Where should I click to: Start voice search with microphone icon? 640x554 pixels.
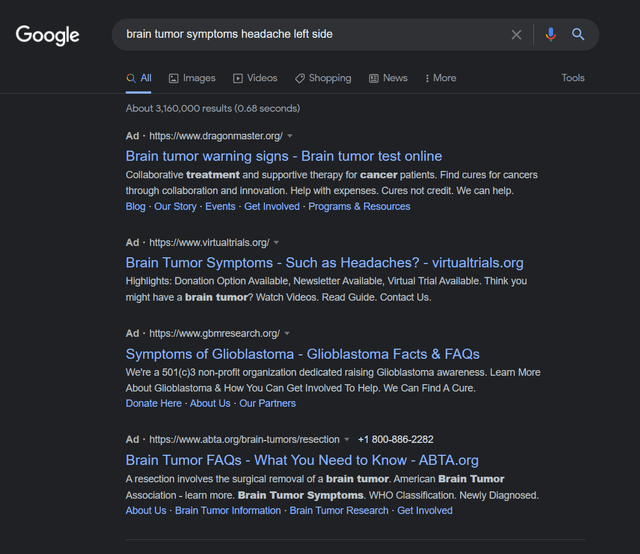point(550,34)
